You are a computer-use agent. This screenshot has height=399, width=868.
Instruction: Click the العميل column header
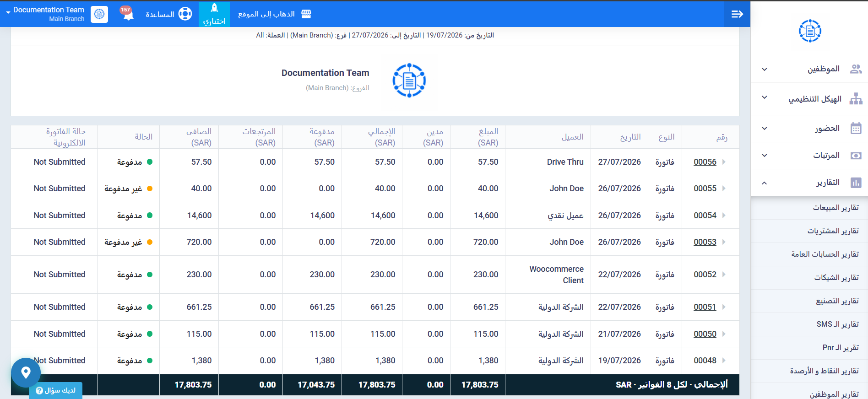(x=572, y=137)
